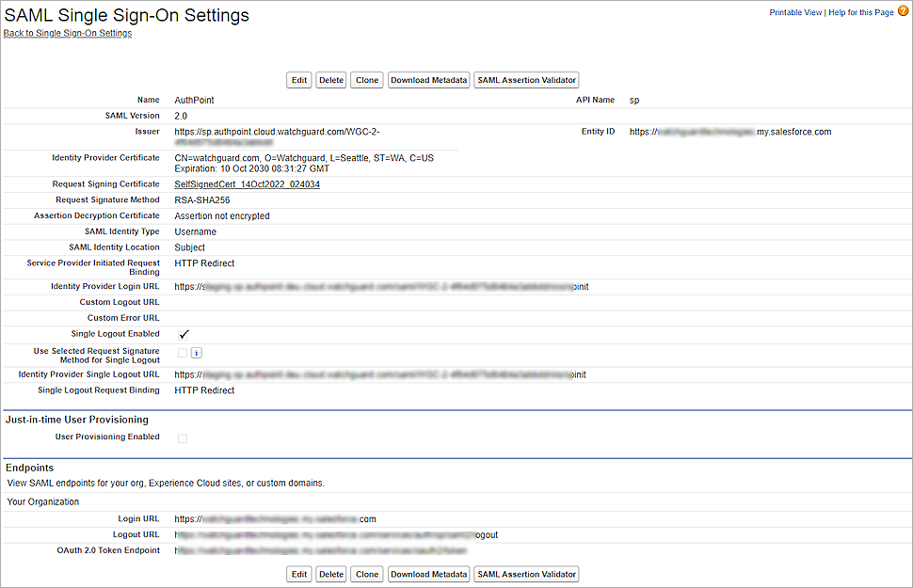Select the Identity Provider Login URL value

(381, 287)
